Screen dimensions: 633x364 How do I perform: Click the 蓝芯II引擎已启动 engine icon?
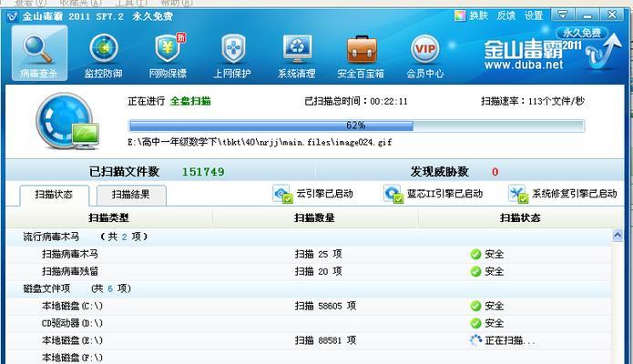pos(393,194)
